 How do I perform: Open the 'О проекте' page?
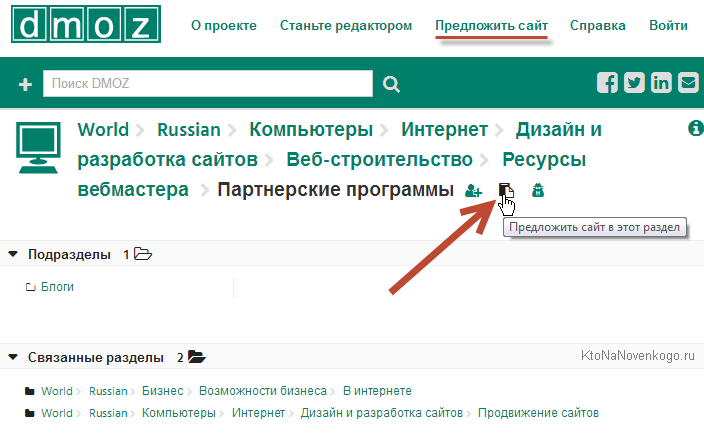point(224,26)
